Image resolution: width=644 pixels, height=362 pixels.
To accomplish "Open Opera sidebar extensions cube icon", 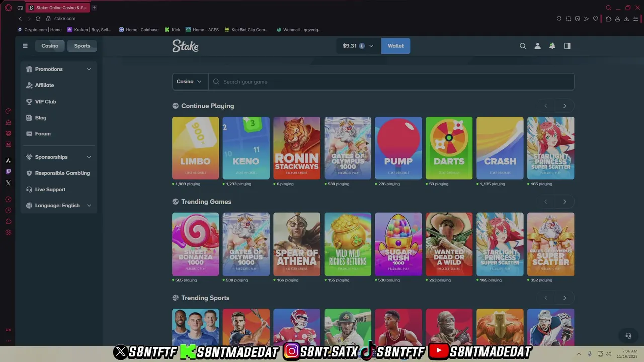I will pyautogui.click(x=8, y=222).
